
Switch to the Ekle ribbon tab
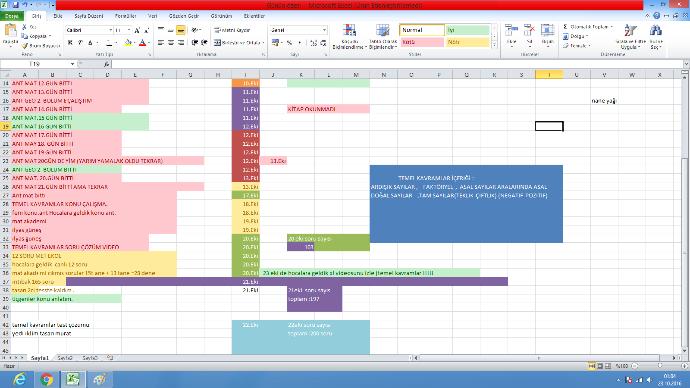[x=58, y=16]
